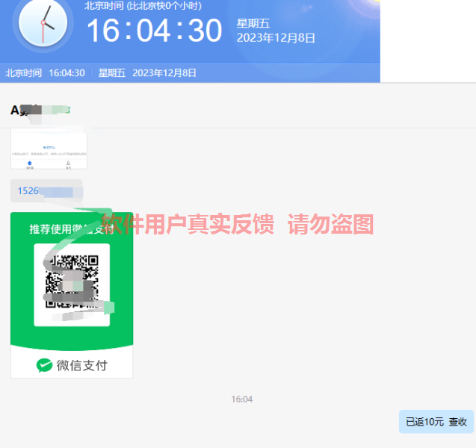476x448 pixels.
Task: Click the 16:04:30 time in the lower bar
Action: [x=67, y=73]
